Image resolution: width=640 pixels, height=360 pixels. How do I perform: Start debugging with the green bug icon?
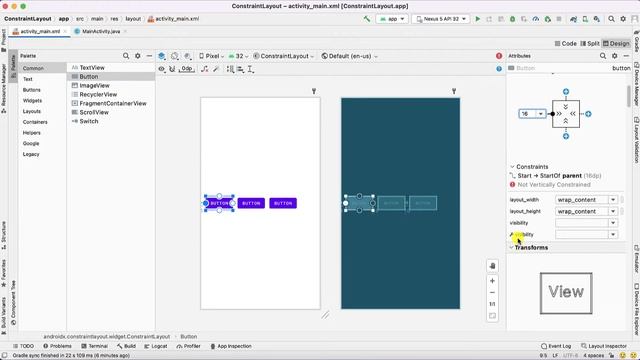512,19
